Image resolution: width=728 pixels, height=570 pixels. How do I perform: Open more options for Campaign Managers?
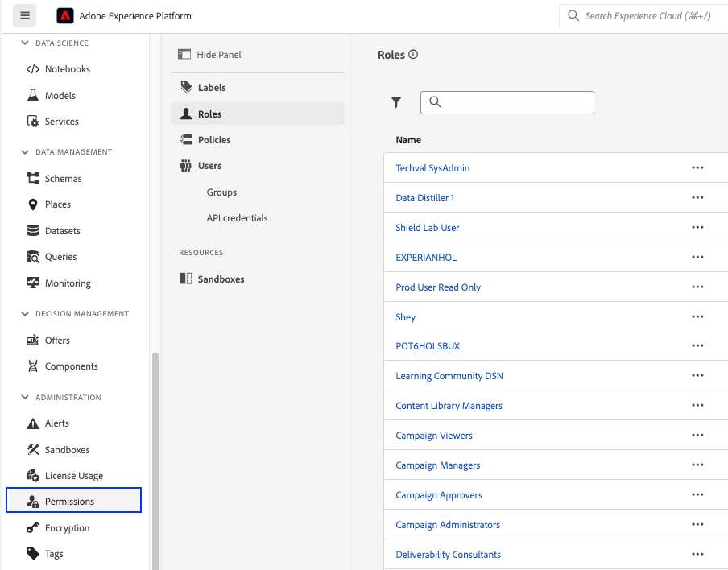[697, 465]
